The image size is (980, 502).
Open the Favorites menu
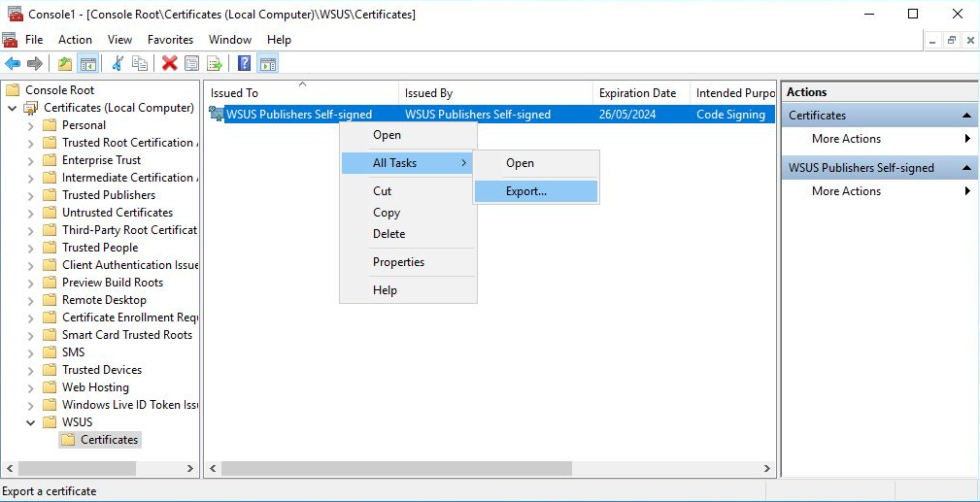(x=170, y=40)
